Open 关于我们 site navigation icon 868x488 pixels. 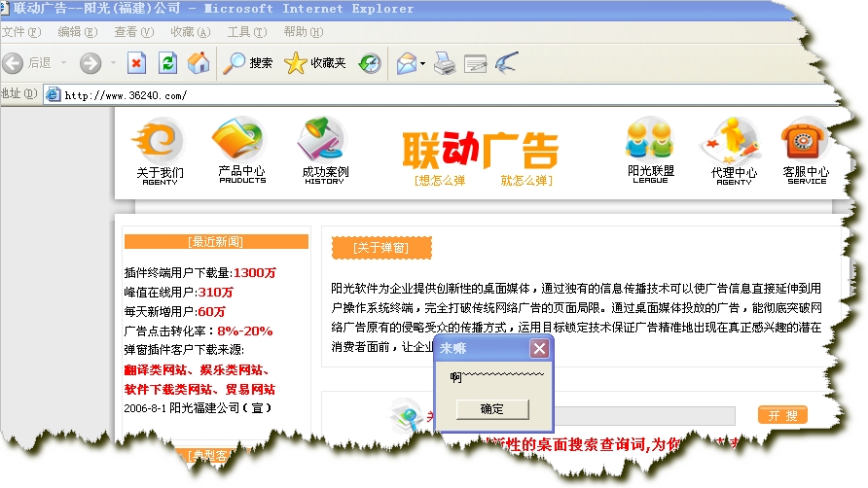click(160, 151)
